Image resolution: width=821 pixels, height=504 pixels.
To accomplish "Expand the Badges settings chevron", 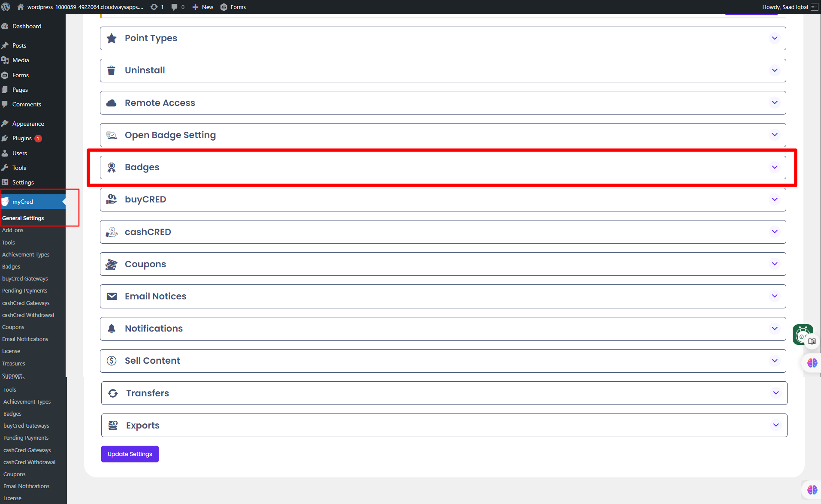I will 775,167.
